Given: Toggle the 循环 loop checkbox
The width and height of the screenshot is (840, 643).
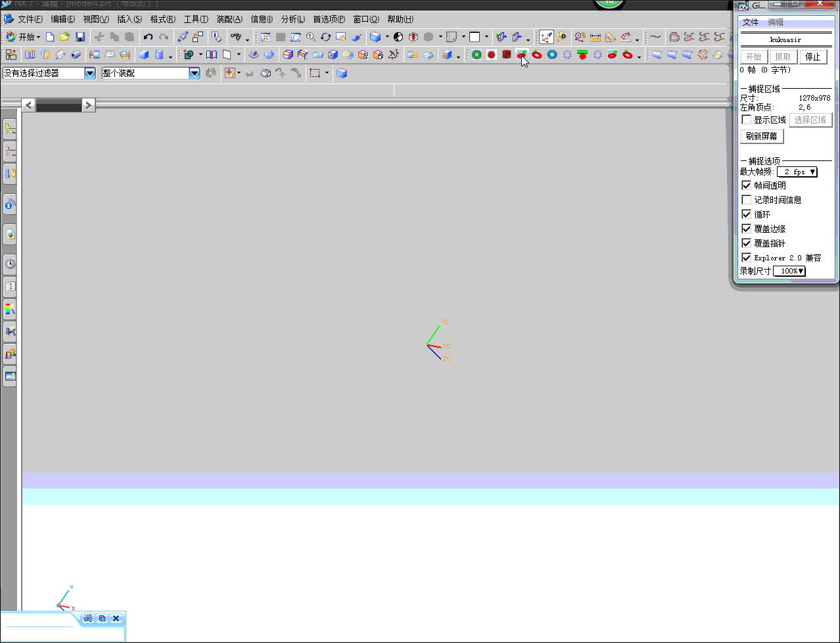Looking at the screenshot, I should (x=747, y=214).
